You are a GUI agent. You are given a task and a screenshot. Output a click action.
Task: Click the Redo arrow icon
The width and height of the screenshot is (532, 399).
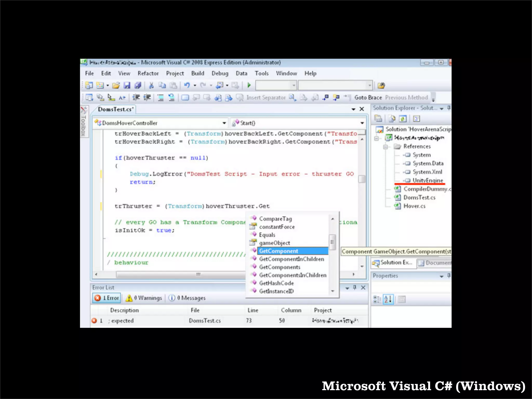[x=203, y=85]
